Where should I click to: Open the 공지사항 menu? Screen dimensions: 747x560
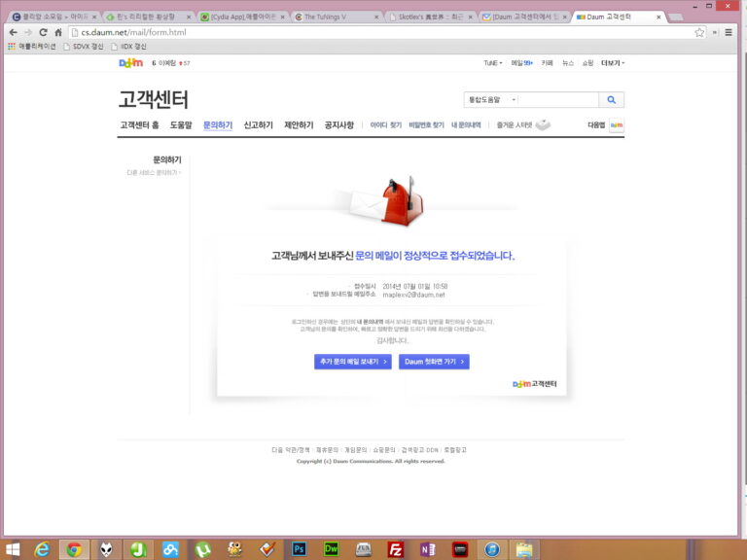tap(339, 124)
